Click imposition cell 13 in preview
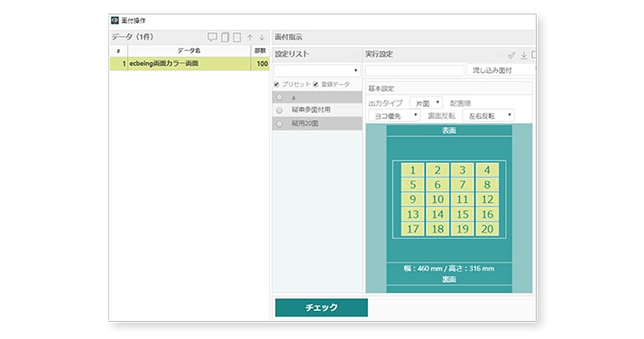The width and height of the screenshot is (644, 339). tap(413, 215)
